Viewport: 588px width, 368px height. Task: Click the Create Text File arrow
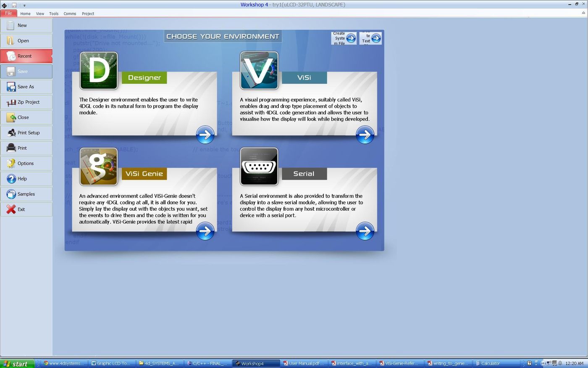pyautogui.click(x=376, y=38)
